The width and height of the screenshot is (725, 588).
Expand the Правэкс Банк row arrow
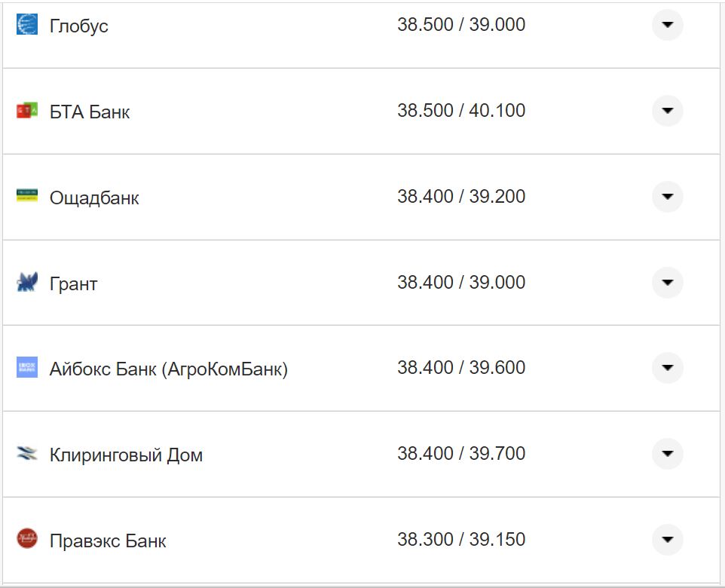tap(667, 540)
